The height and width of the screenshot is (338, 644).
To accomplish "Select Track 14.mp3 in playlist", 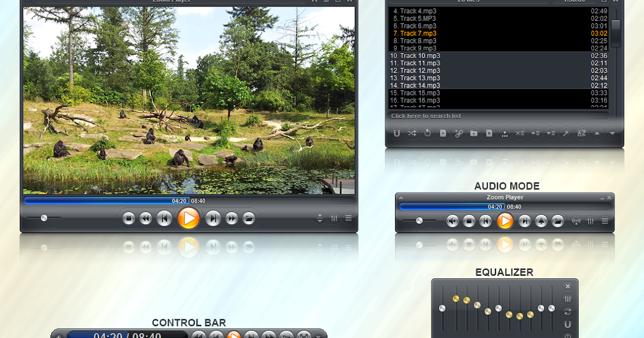I will coord(499,85).
